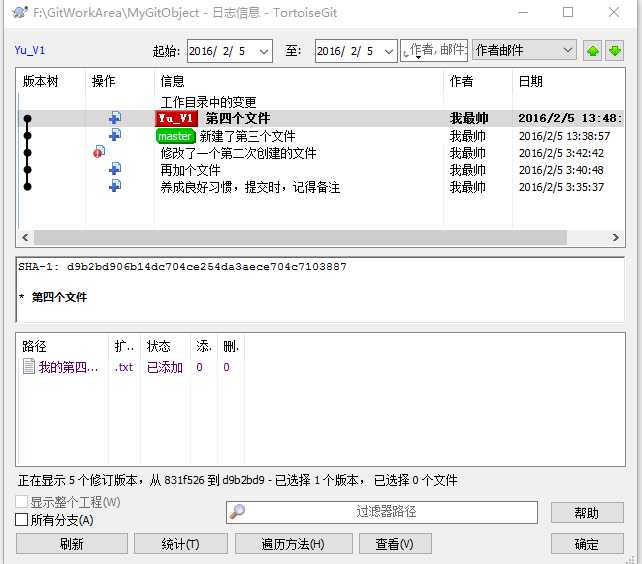Select the 修改了一个第二次创建的文件 commit

tap(321, 153)
